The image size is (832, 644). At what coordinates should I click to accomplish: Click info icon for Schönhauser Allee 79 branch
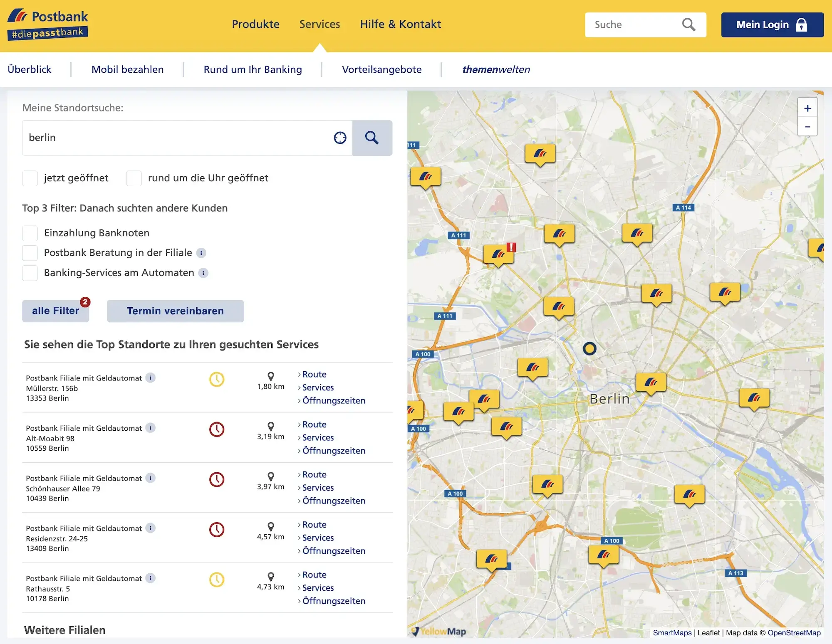[x=151, y=478]
